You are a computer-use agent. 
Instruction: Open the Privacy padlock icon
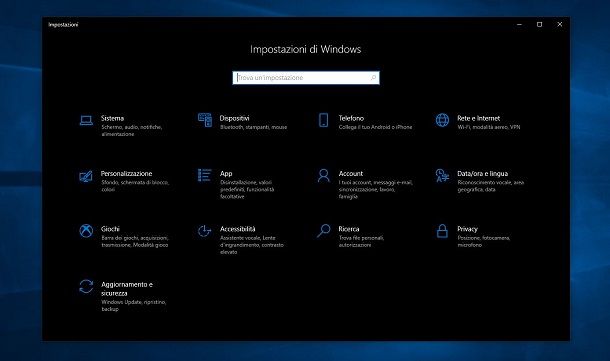pyautogui.click(x=442, y=231)
